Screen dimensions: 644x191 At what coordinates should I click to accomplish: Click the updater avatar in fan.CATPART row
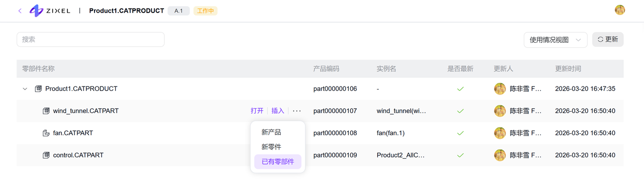500,133
